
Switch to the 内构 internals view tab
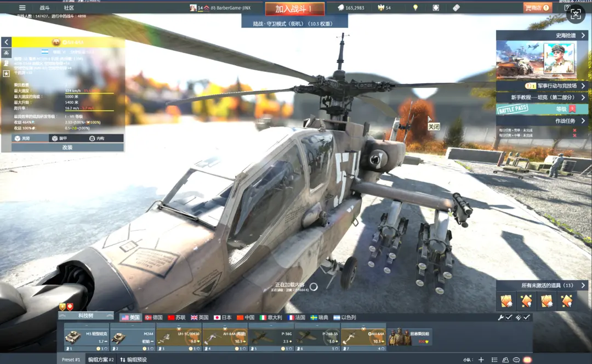coord(104,138)
